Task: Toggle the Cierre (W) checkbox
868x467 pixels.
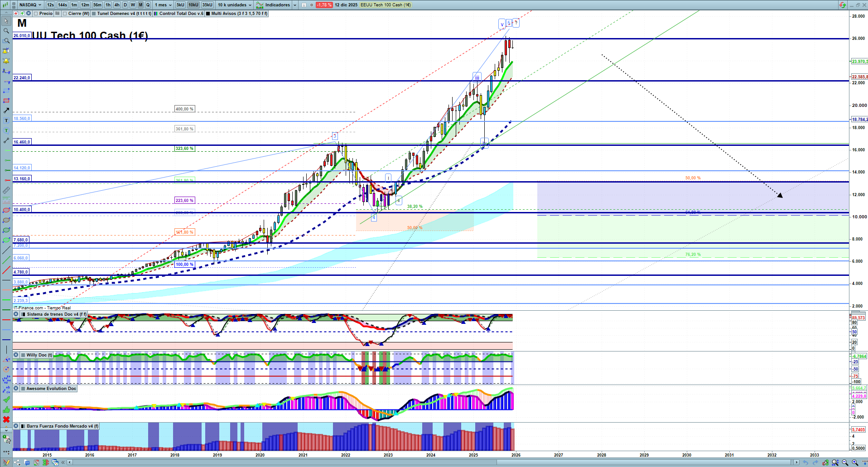Action: pos(65,14)
